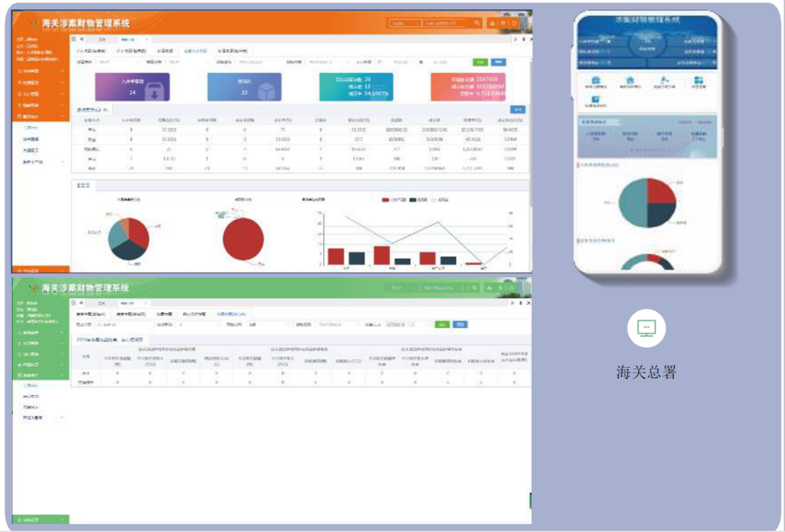
Task: Tap the blue grid icon on the phone screen
Action: pyautogui.click(x=699, y=80)
